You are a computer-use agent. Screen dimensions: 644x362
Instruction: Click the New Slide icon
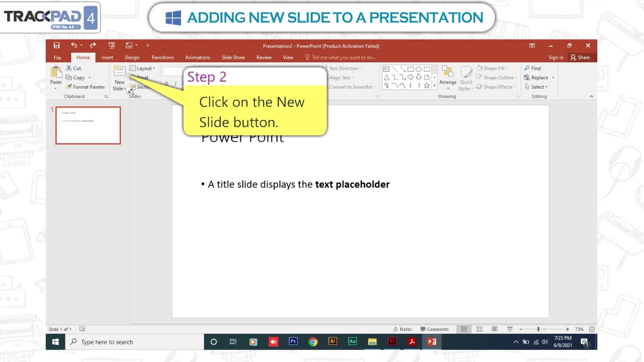pyautogui.click(x=119, y=71)
